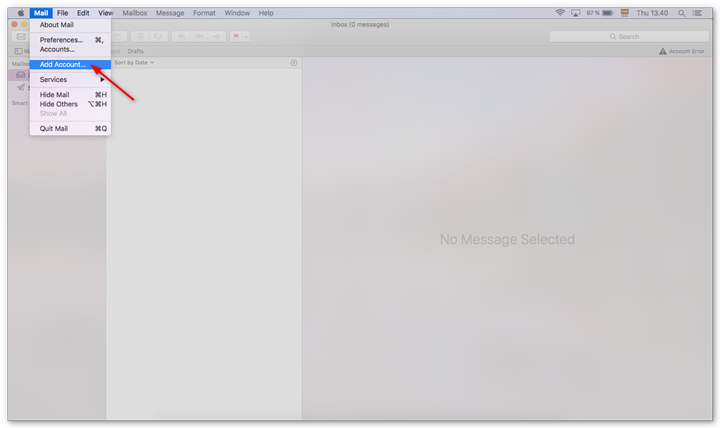Switch to the Drafts favorites tab

click(135, 51)
